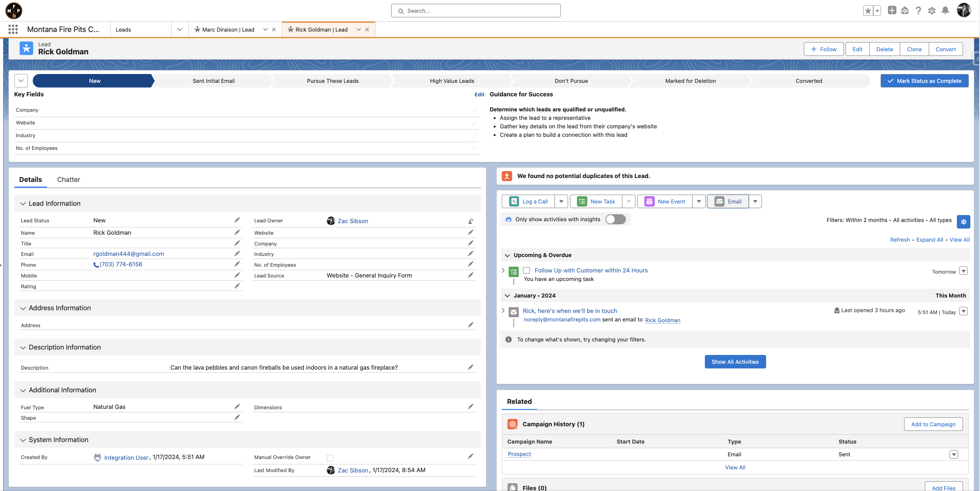
Task: Open the New Event dropdown arrow
Action: (x=699, y=202)
